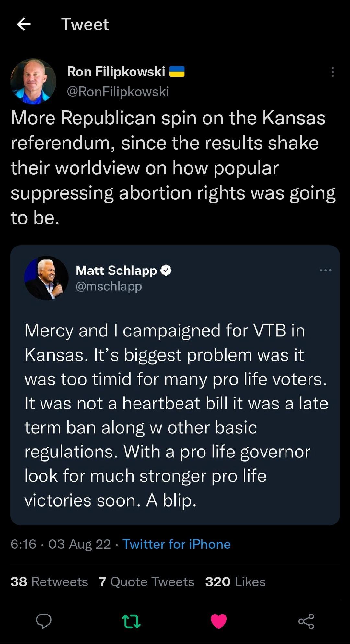This screenshot has width=350, height=644.
Task: Tap the 320 Likes count
Action: (235, 581)
